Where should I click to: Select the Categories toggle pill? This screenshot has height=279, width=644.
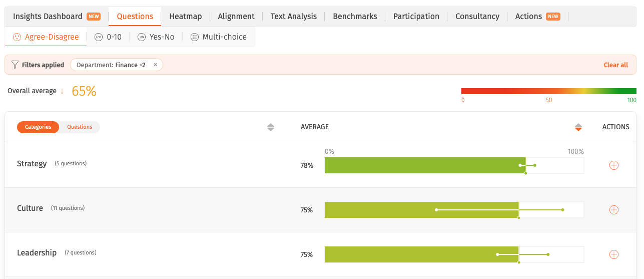click(38, 127)
